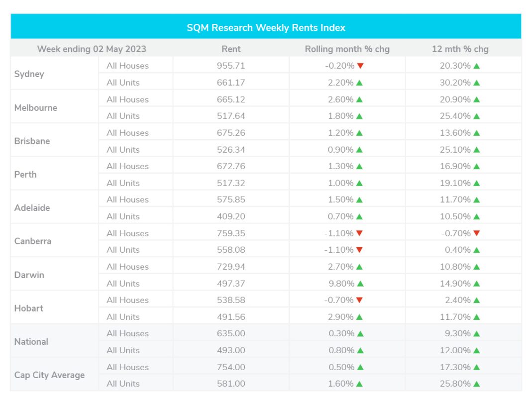Viewport: 532px width, 403px height.
Task: Click the red arrow beside Hobart houses -0.70%
Action: tap(360, 300)
